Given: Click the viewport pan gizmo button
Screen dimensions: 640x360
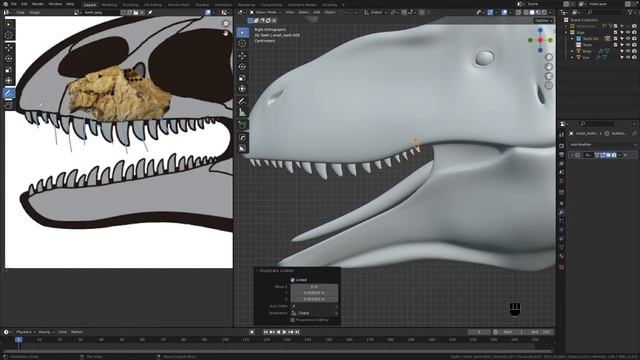Looking at the screenshot, I should [x=549, y=67].
